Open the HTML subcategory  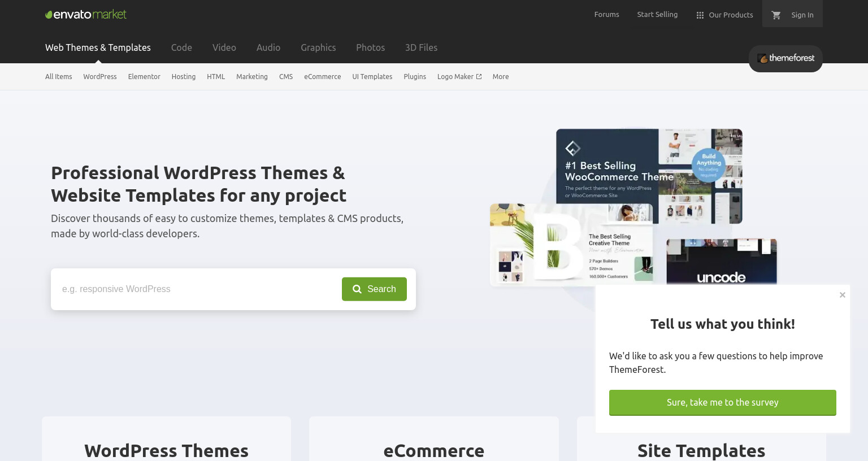click(216, 77)
